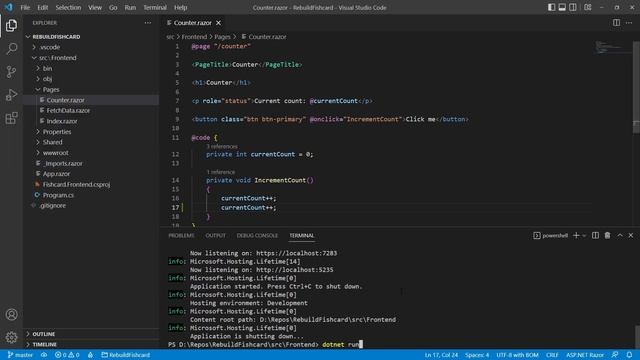640x360 pixels.
Task: Open the Search view in activity bar
Action: (11, 49)
